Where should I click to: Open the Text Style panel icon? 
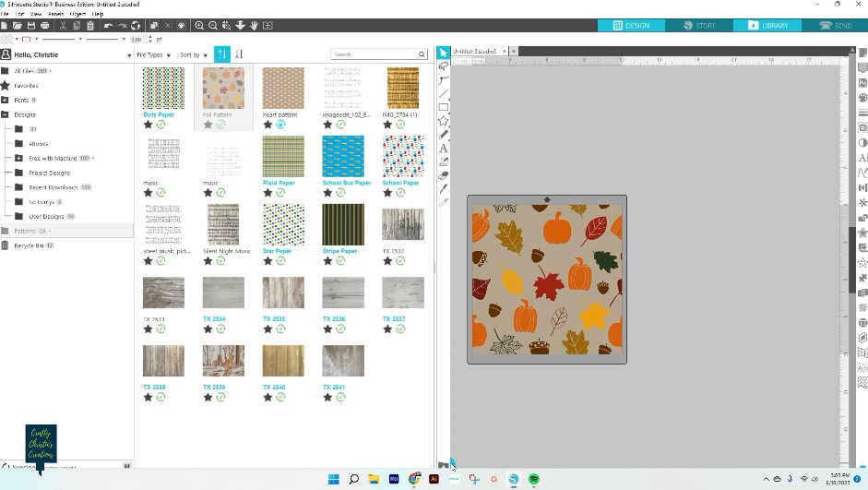[862, 158]
